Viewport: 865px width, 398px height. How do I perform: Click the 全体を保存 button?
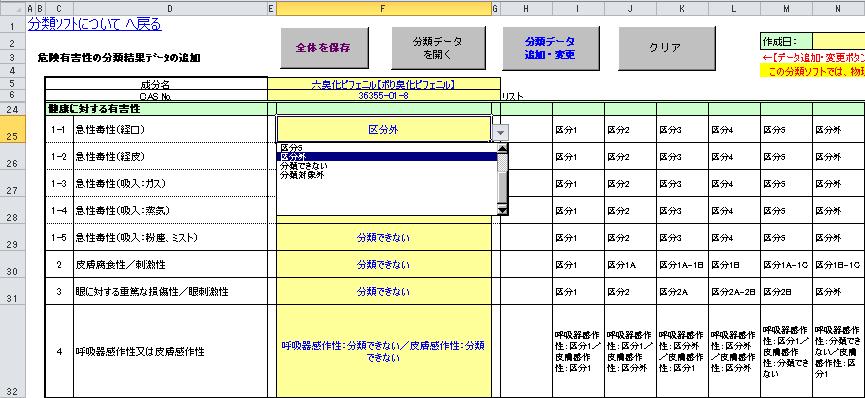(324, 48)
